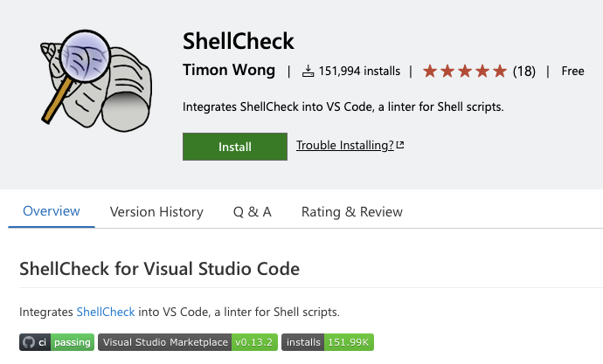Click the fifth rating star
This screenshot has height=364, width=603.
coord(499,71)
